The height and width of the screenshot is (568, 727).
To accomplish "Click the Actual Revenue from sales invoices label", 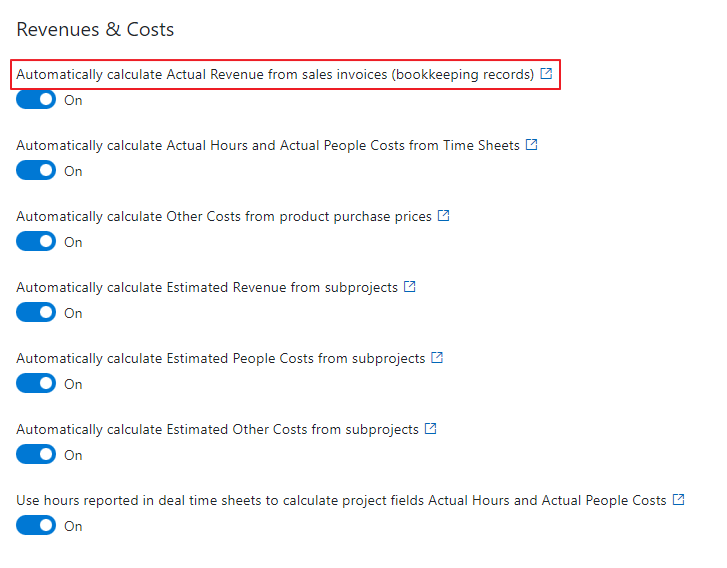I will click(x=275, y=74).
